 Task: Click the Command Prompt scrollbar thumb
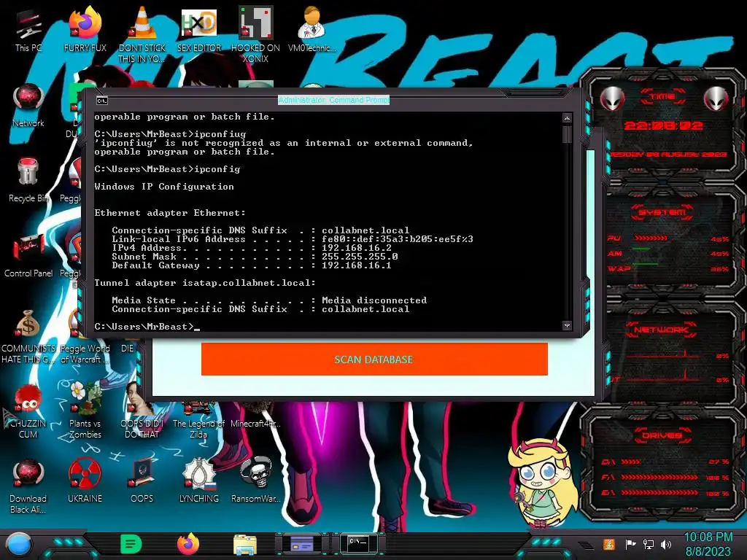(x=567, y=134)
